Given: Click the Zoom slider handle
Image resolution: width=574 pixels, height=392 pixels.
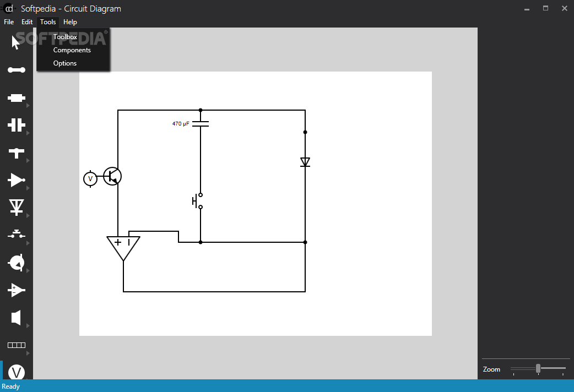Looking at the screenshot, I should pos(538,368).
